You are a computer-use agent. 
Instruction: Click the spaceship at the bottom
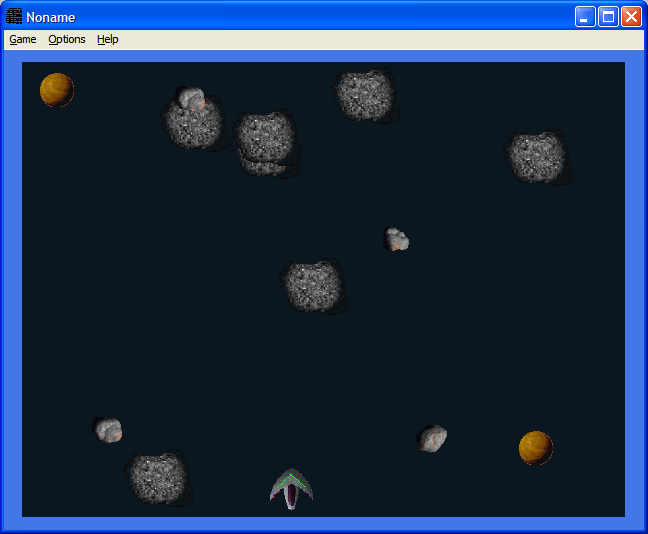(x=291, y=489)
